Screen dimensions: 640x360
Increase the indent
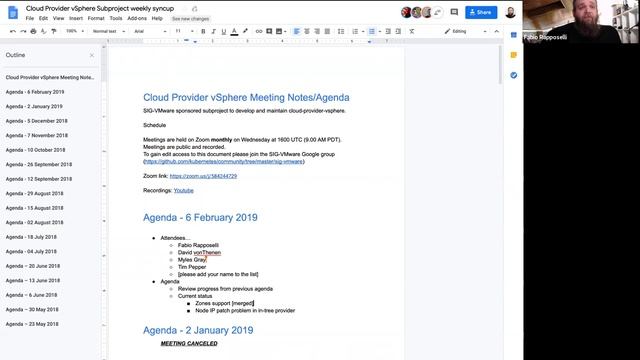click(398, 31)
